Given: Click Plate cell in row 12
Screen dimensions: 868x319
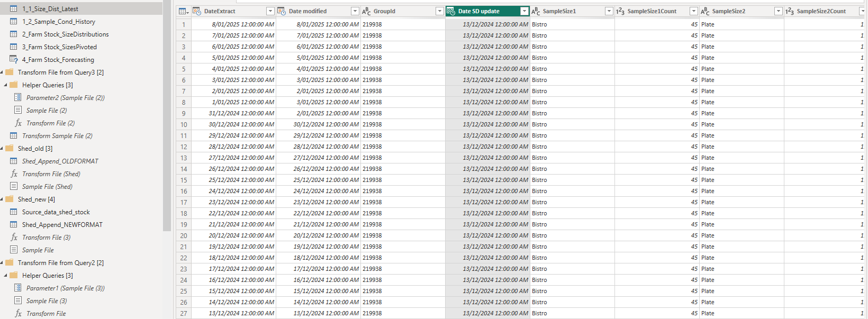Looking at the screenshot, I should point(742,147).
